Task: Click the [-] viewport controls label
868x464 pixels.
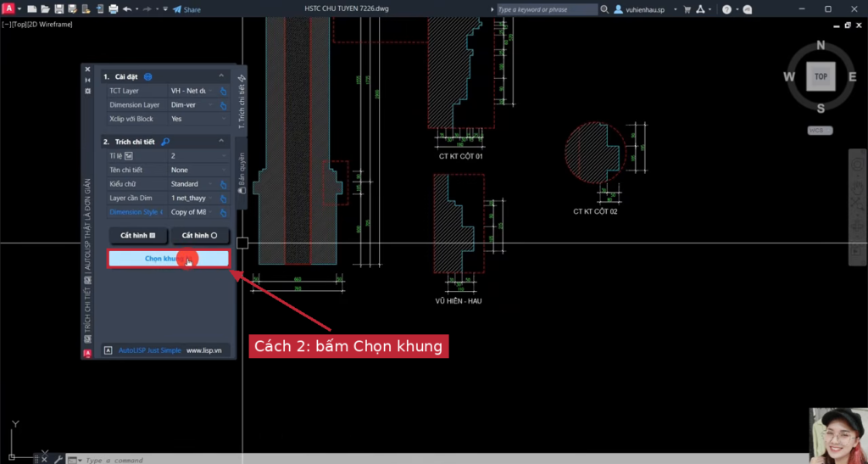Action: (6, 25)
